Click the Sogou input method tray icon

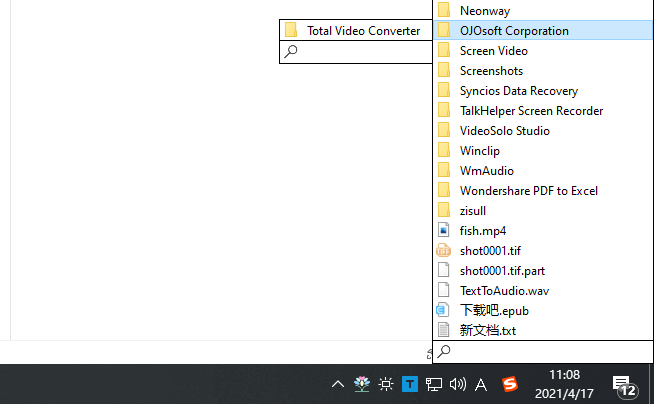click(510, 384)
